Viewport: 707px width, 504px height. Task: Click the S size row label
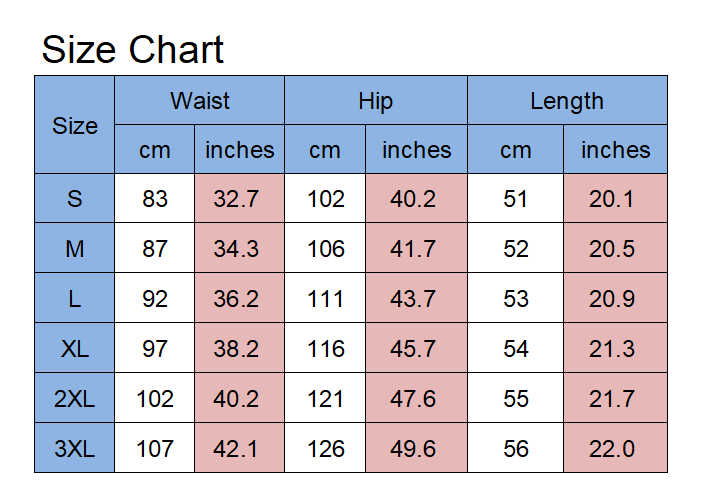click(x=75, y=199)
